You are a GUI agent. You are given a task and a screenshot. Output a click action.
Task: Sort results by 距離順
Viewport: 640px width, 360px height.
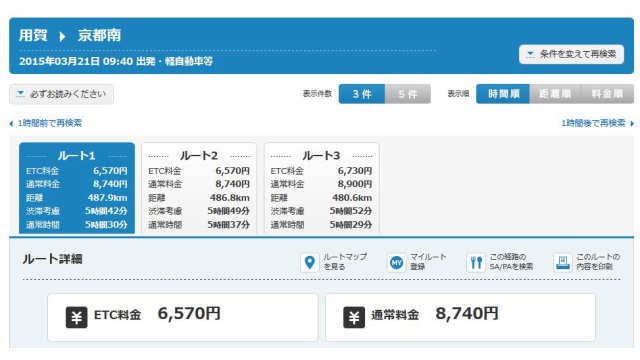click(555, 94)
